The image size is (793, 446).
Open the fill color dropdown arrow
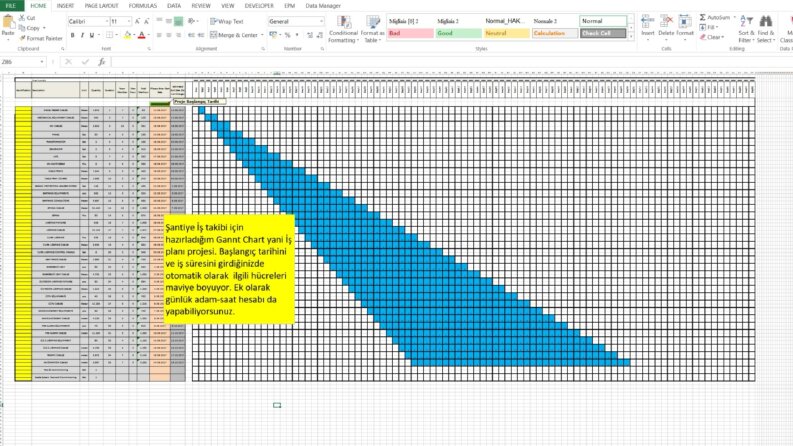tap(134, 35)
